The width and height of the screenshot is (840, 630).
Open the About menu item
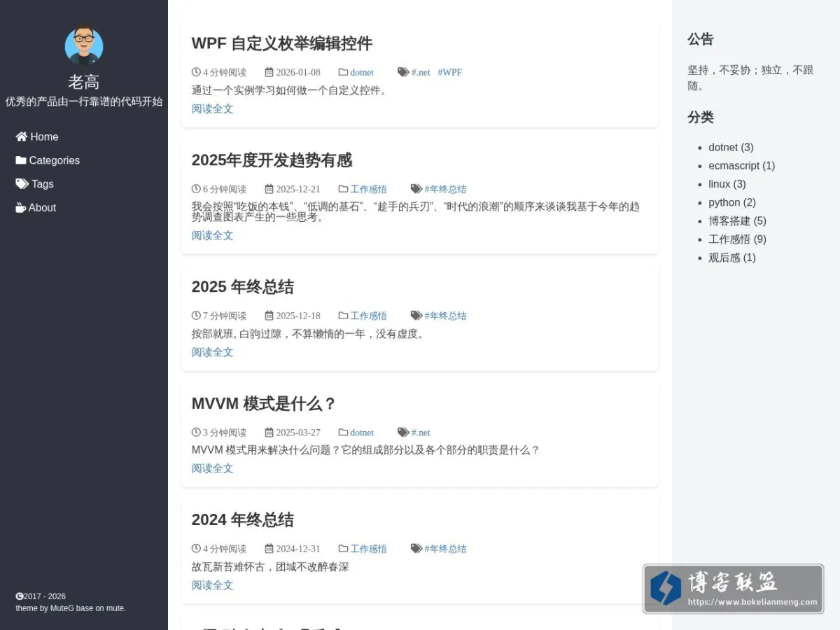pyautogui.click(x=36, y=208)
